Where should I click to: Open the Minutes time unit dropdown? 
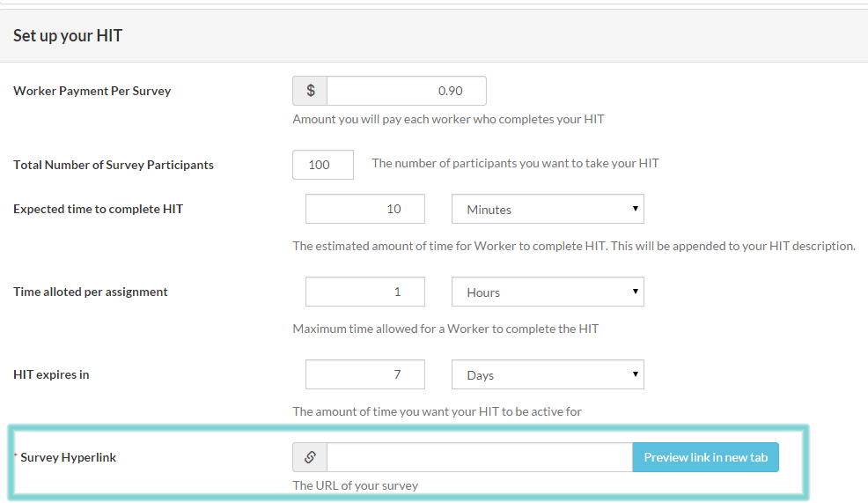(x=548, y=210)
